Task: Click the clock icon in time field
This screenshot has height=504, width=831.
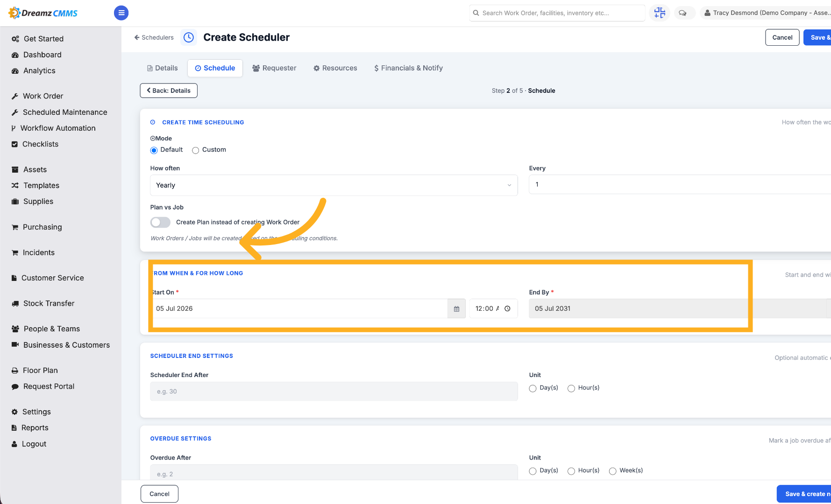Action: tap(507, 308)
